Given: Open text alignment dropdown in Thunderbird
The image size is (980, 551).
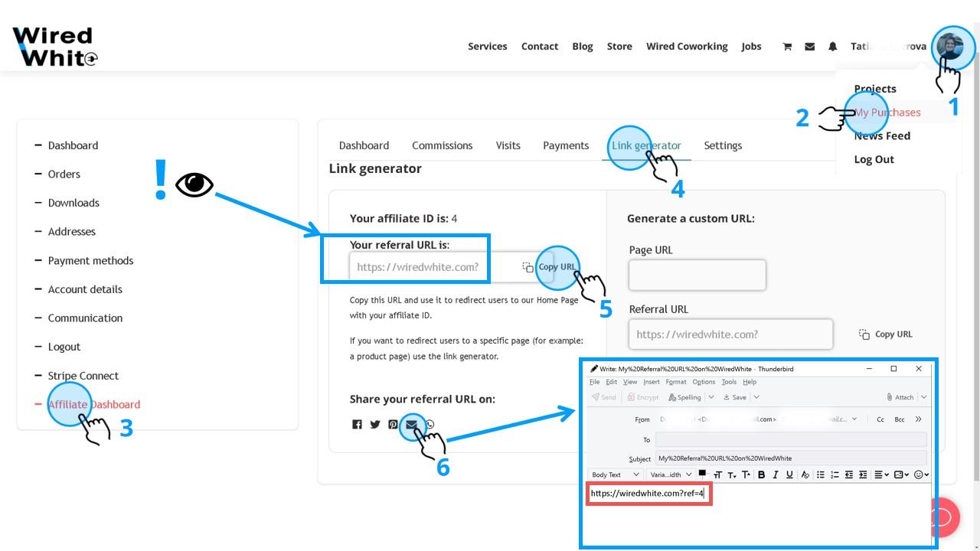Looking at the screenshot, I should [x=880, y=474].
